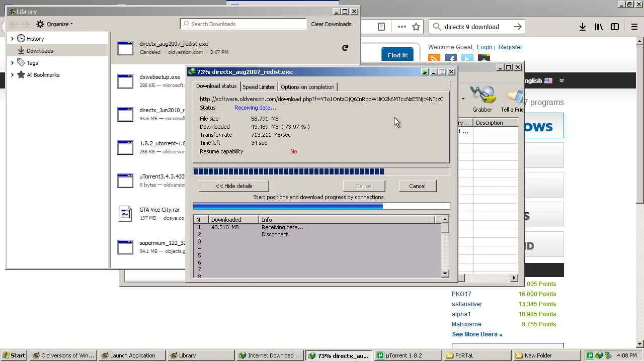Image resolution: width=644 pixels, height=362 pixels.
Task: Open the Downloads arrow icon in browser toolbar
Action: point(582,27)
